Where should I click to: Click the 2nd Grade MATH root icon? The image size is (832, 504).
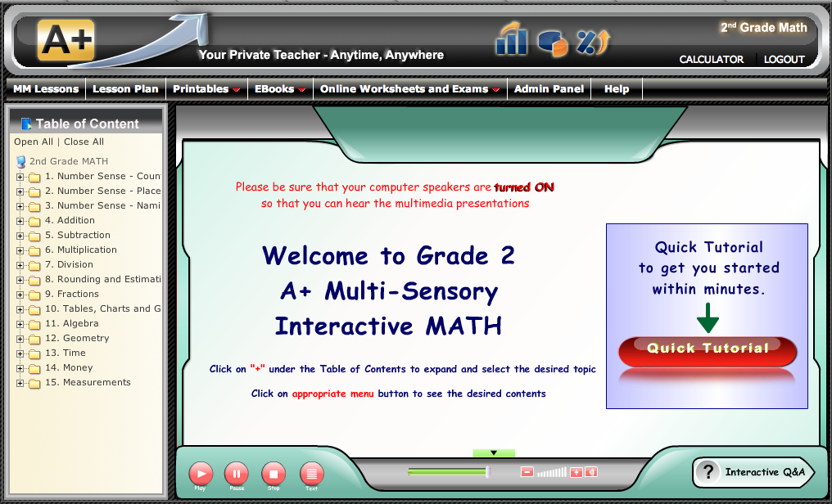click(20, 162)
